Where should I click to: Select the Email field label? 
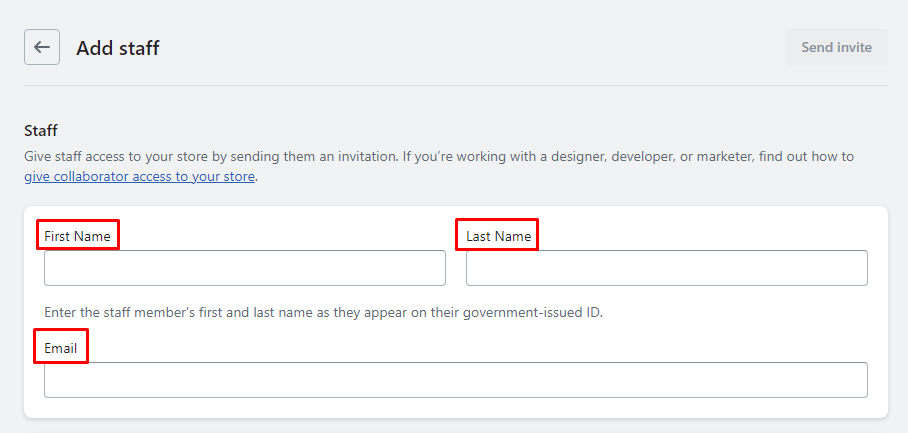coord(61,347)
